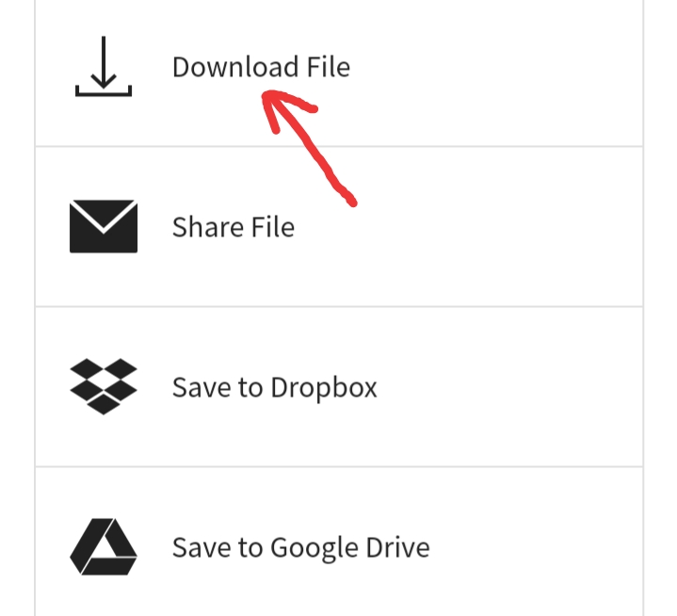Click the red hand-drawn arrow annotation

tap(310, 148)
